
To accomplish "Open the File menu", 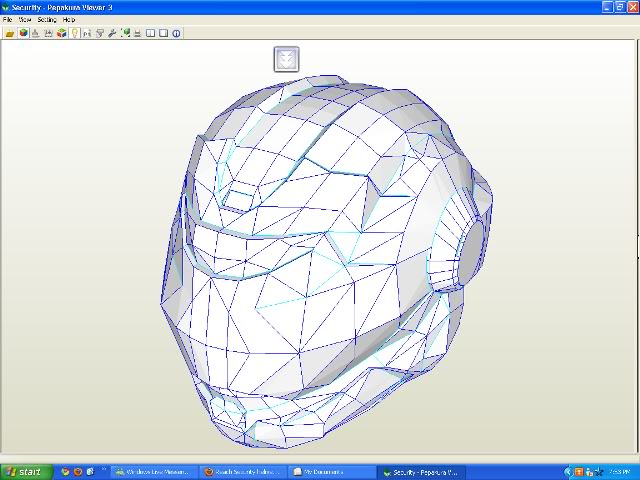I will 7,20.
